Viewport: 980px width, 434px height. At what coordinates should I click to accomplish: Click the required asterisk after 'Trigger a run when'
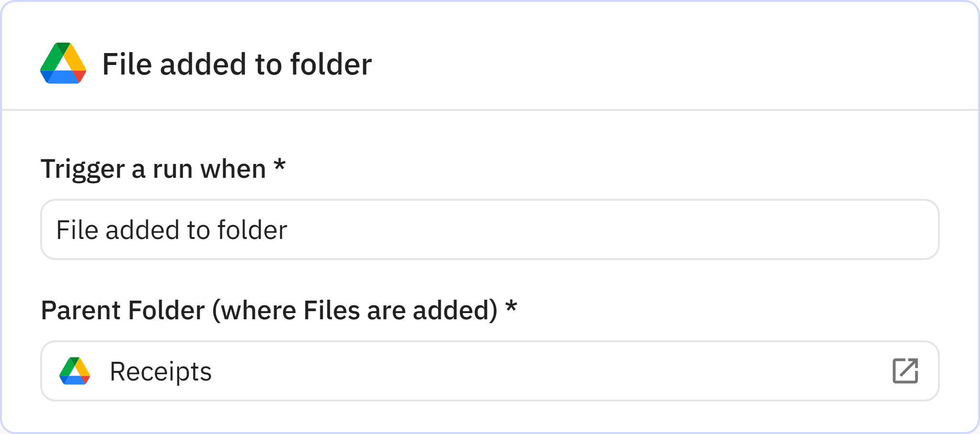(279, 166)
